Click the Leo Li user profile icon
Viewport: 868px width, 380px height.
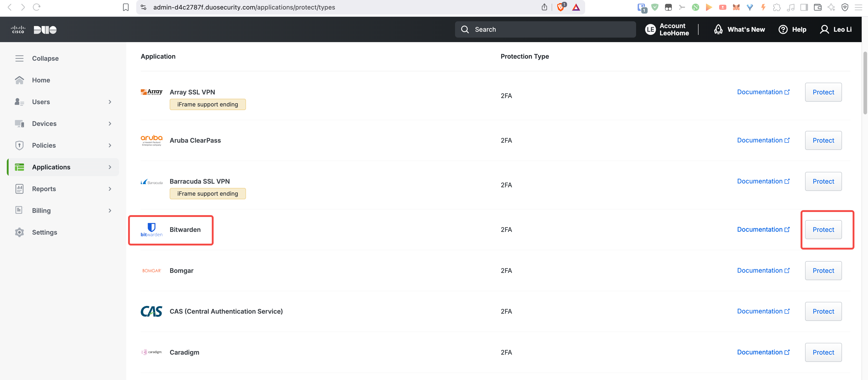point(824,29)
